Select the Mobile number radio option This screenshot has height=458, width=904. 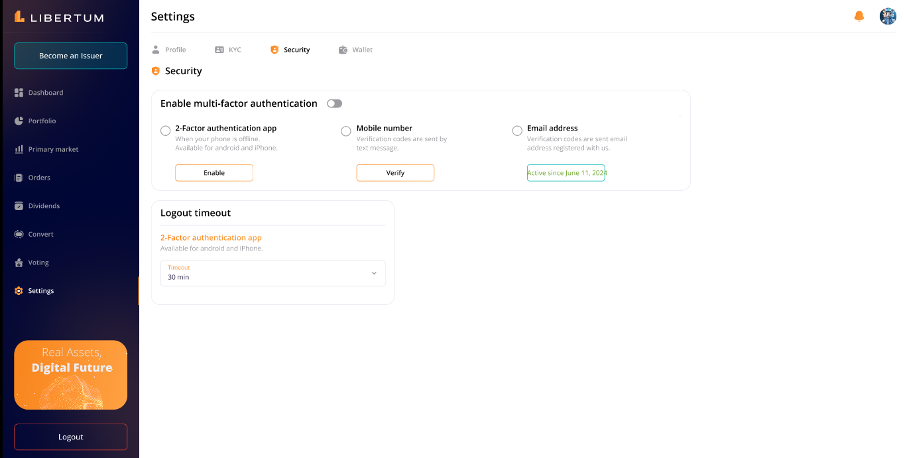point(346,130)
